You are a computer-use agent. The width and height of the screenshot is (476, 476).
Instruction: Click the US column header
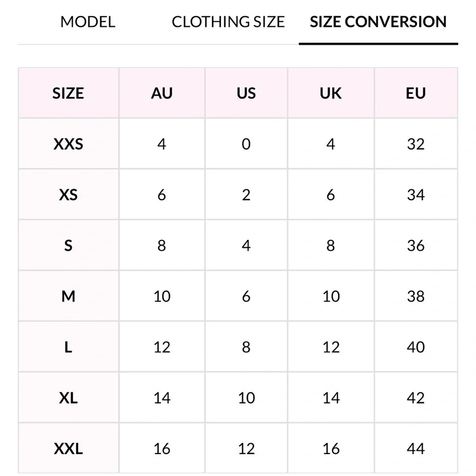coord(246,93)
